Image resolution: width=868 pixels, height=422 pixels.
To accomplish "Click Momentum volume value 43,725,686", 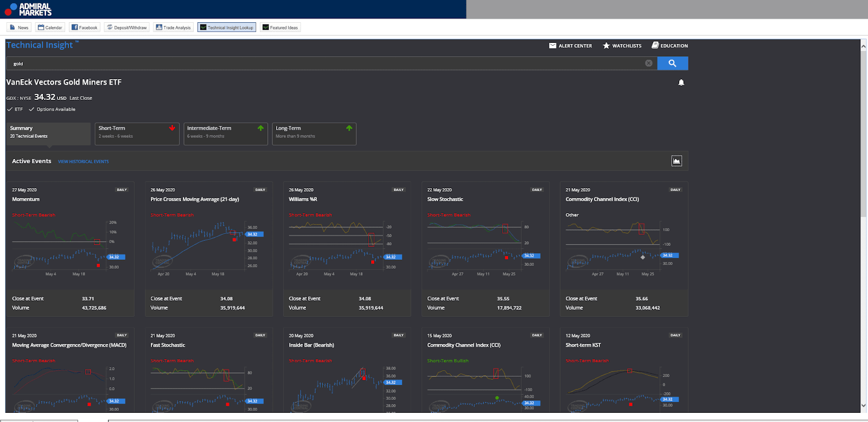I will click(94, 308).
